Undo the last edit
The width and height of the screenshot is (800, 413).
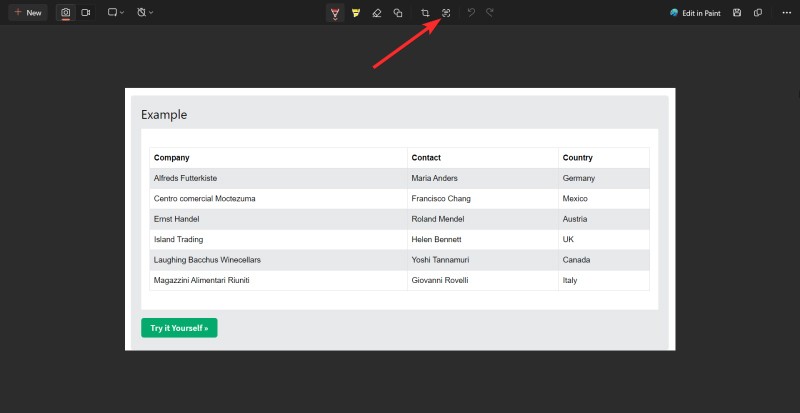pos(470,13)
